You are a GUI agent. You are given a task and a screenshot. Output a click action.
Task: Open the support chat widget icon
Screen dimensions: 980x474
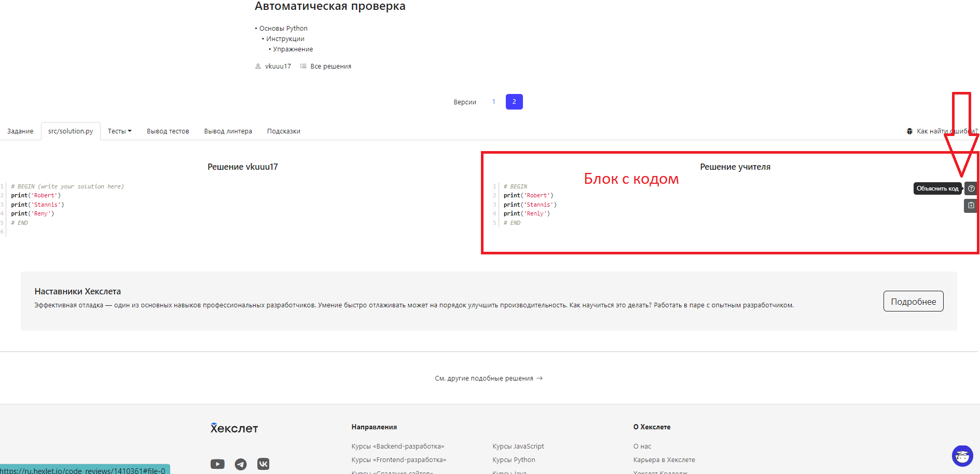[962, 456]
